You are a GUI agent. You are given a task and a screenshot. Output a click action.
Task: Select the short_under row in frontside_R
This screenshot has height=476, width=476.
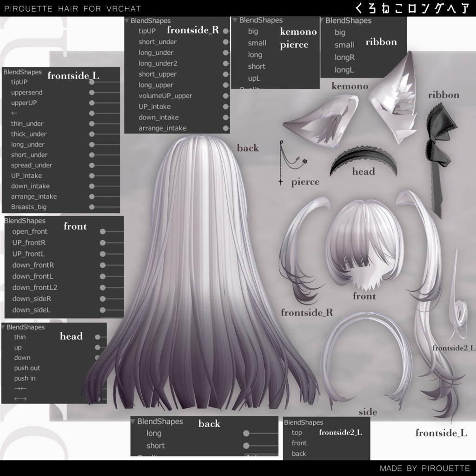(158, 42)
